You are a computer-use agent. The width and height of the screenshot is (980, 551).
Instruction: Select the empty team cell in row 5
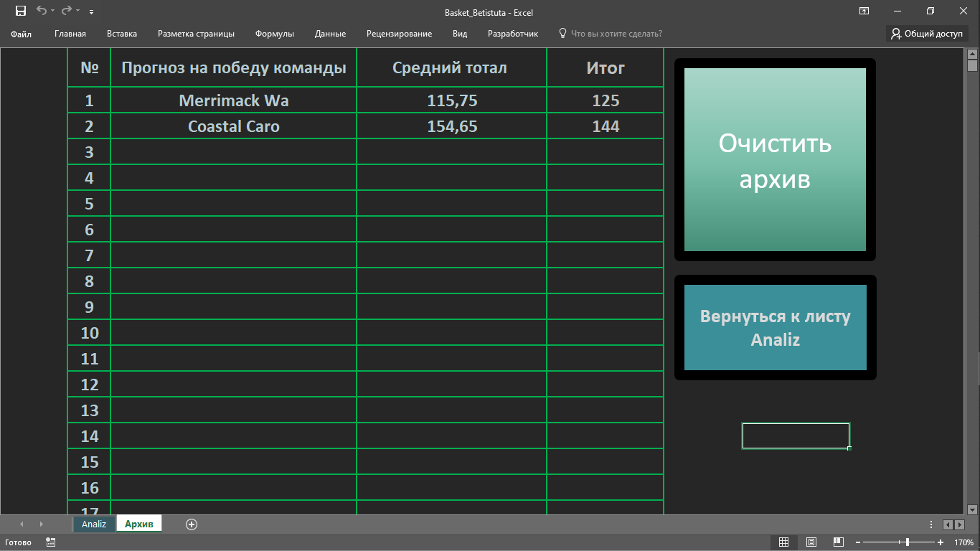(x=234, y=204)
